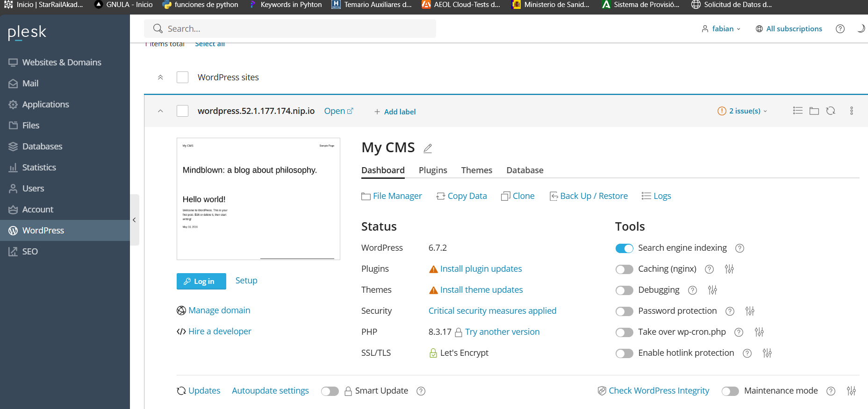Open Maintenance mode settings sliders icon
Image resolution: width=868 pixels, height=409 pixels.
[x=851, y=391]
